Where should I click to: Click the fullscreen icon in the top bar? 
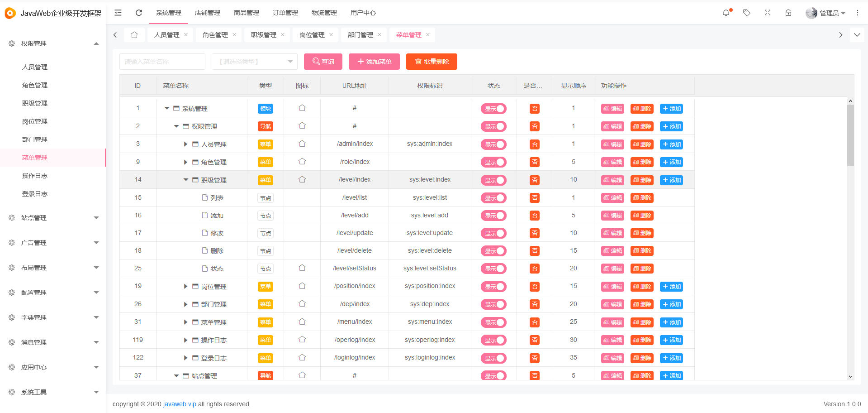[x=767, y=13]
